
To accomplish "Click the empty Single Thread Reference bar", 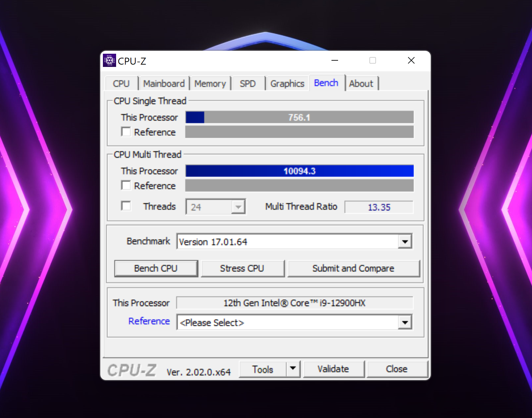I will point(299,132).
